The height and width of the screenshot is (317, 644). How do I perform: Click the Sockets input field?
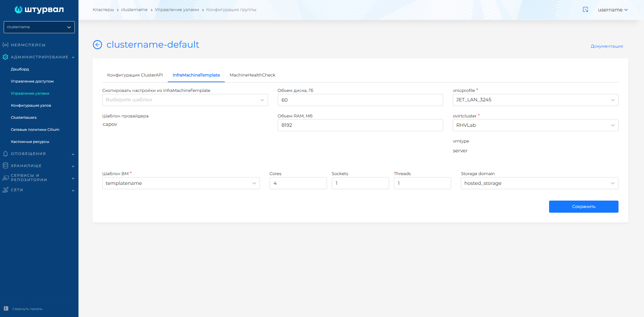[360, 183]
